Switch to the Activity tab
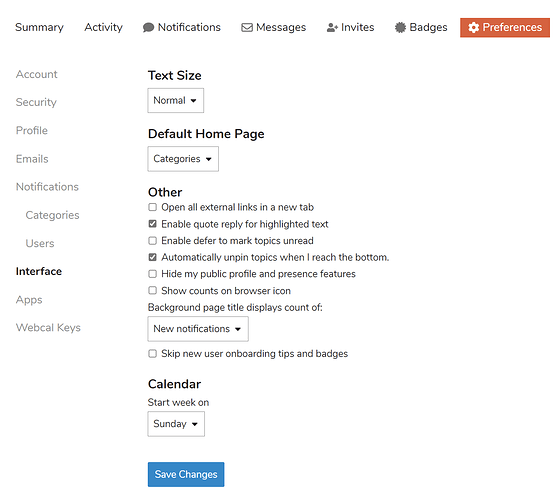Viewport: 557px width, 500px height. point(103,27)
